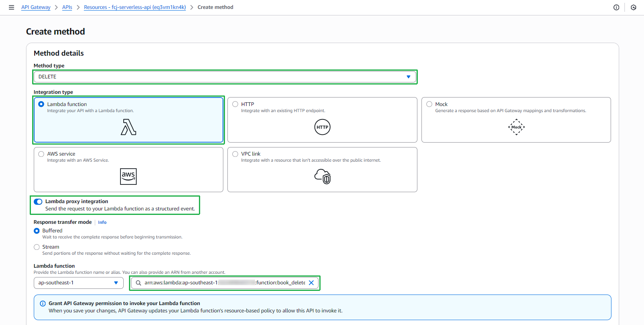The image size is (644, 325).
Task: Select the VPC link integration type
Action: 322,169
